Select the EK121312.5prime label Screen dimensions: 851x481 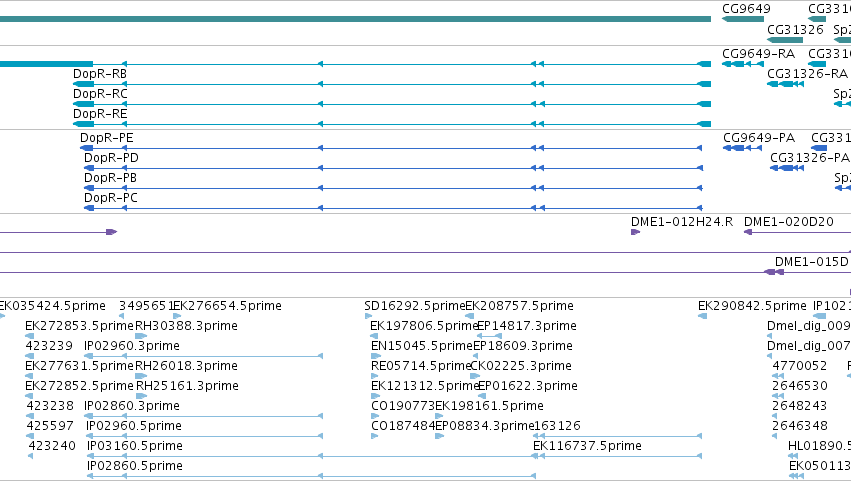[x=425, y=387]
